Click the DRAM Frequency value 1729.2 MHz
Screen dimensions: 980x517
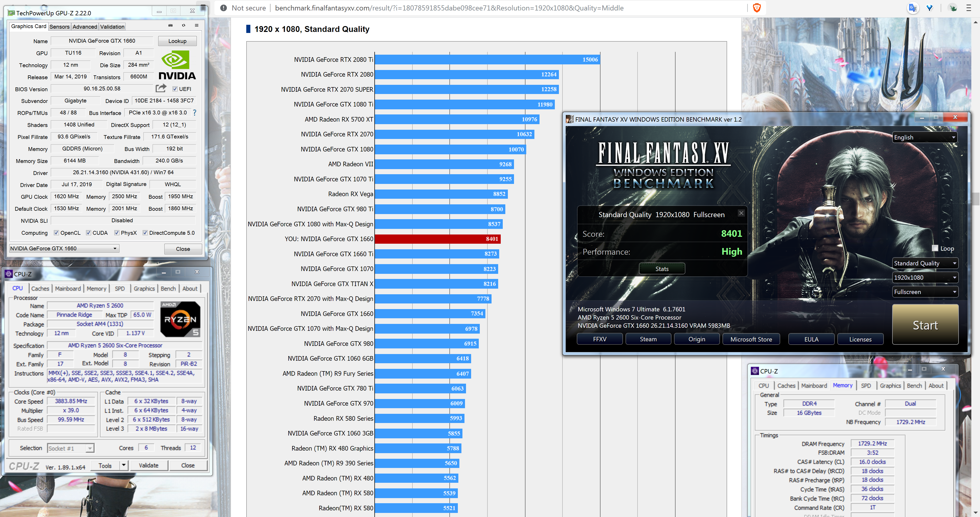point(872,443)
